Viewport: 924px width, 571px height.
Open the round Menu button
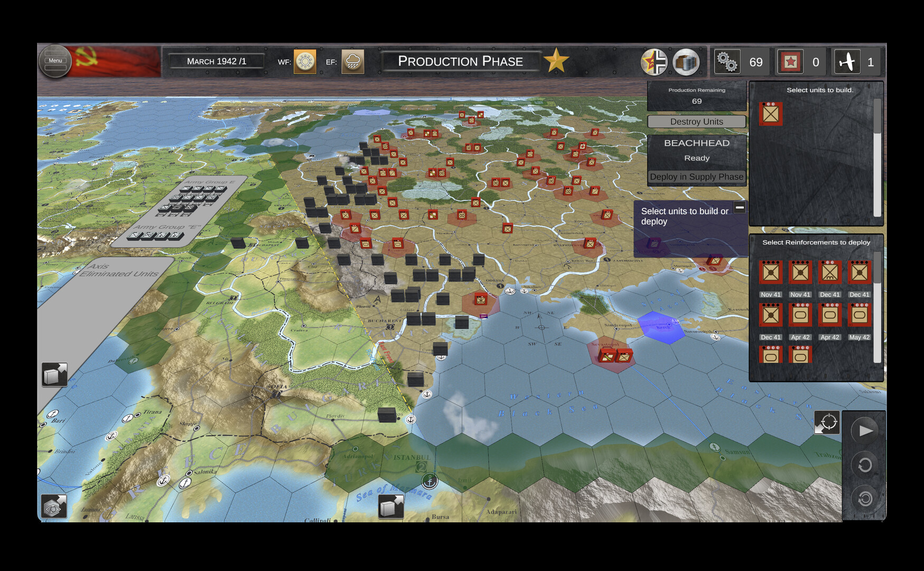pos(55,61)
